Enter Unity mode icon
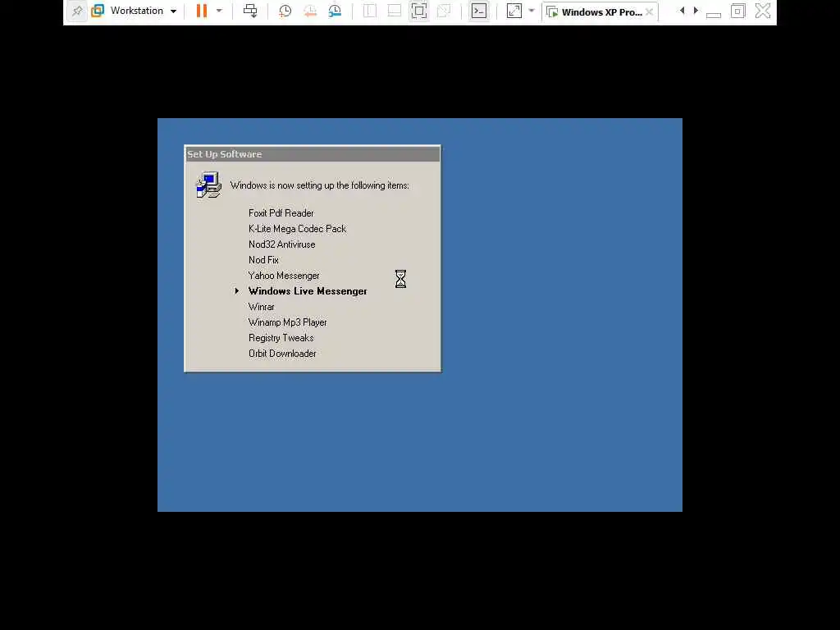Screen dimensions: 840x630 click(x=444, y=11)
